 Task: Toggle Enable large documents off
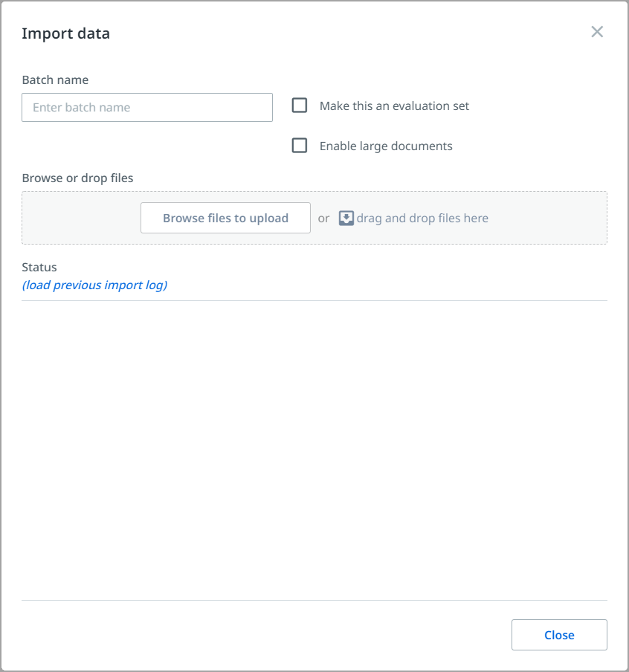(300, 145)
